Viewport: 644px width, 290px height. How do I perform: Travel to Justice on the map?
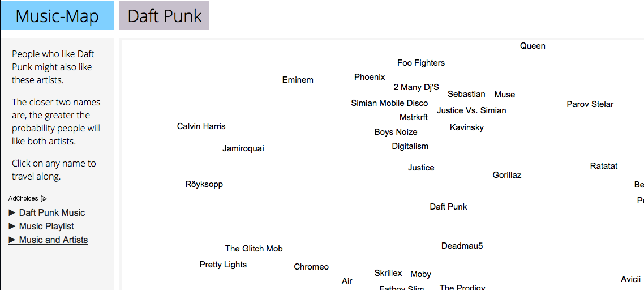pyautogui.click(x=421, y=168)
